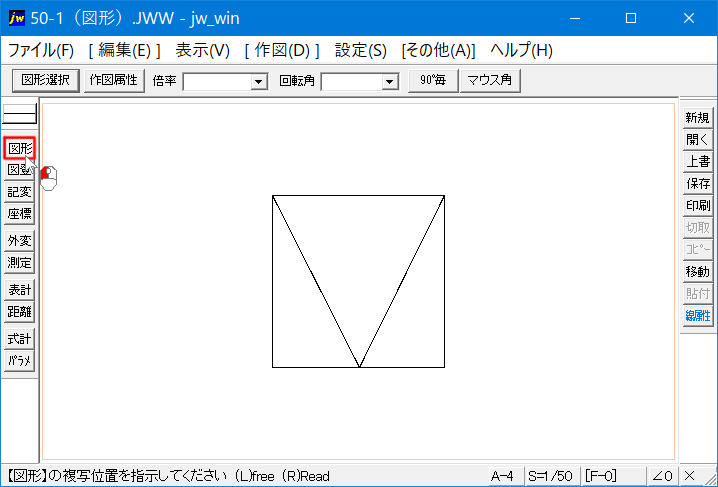
Task: Select the 記変 tool button
Action: tap(20, 192)
